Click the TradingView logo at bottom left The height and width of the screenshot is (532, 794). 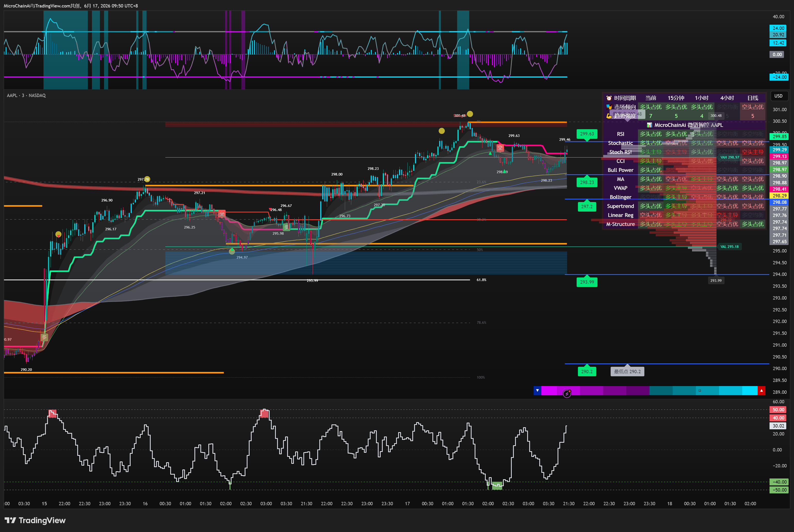pyautogui.click(x=35, y=520)
